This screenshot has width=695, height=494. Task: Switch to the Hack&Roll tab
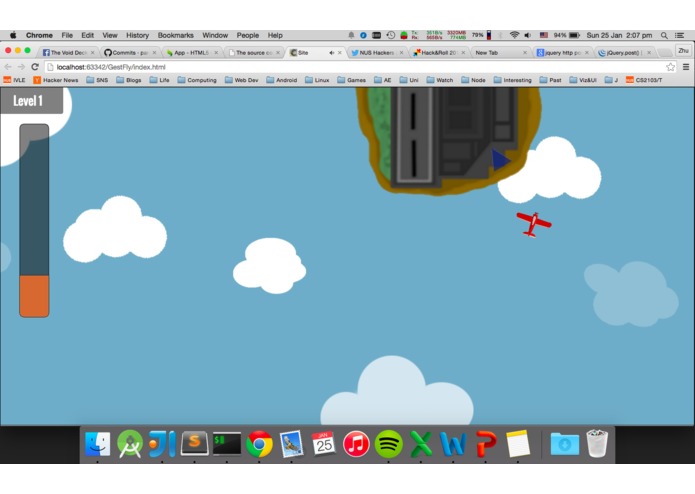(x=438, y=52)
